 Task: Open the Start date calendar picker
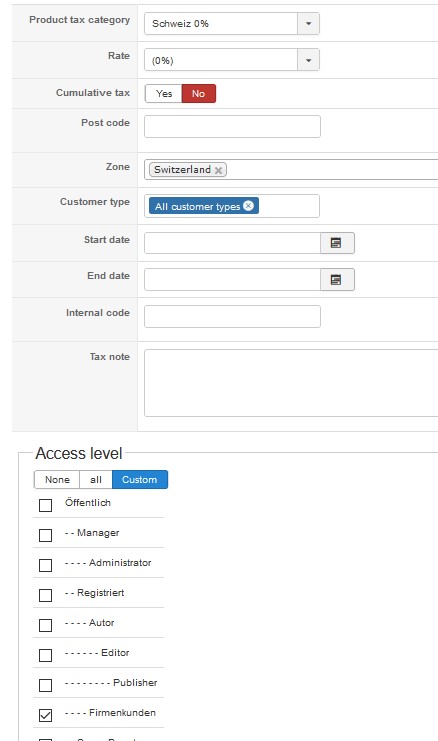[337, 243]
